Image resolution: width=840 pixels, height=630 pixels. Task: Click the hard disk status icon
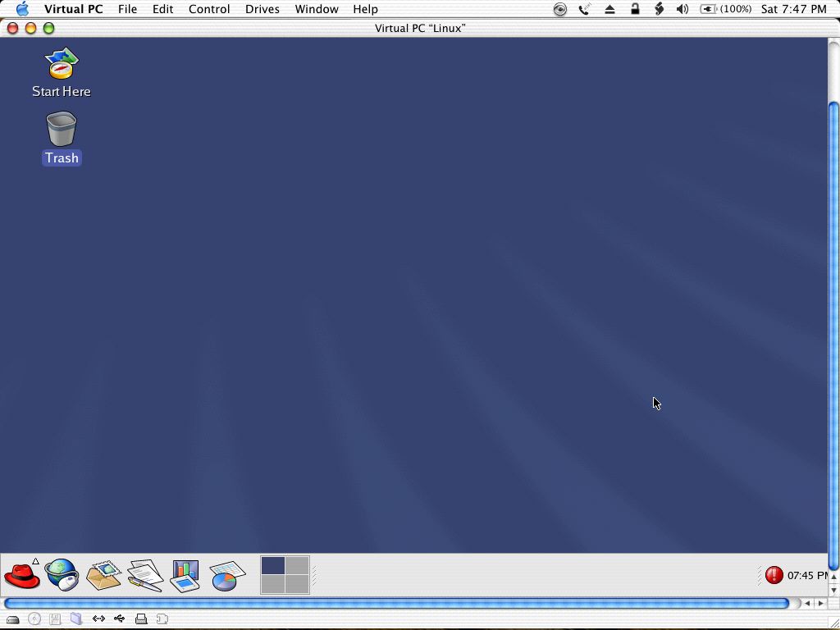[x=13, y=619]
